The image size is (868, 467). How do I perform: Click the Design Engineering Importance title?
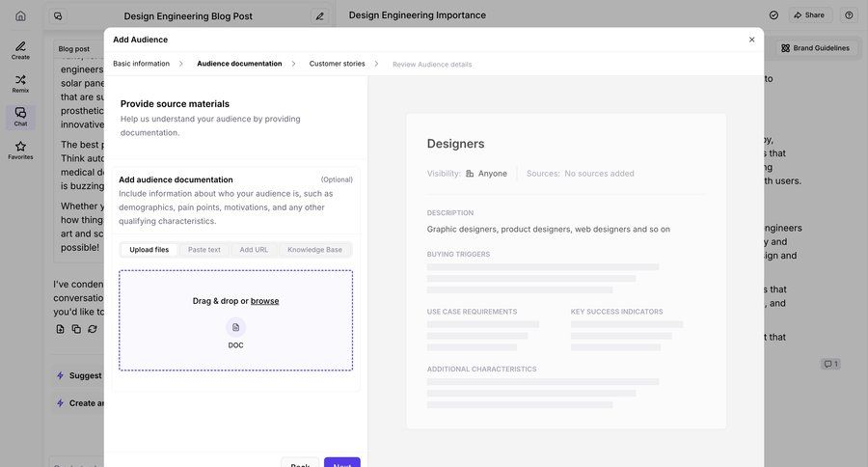click(418, 15)
